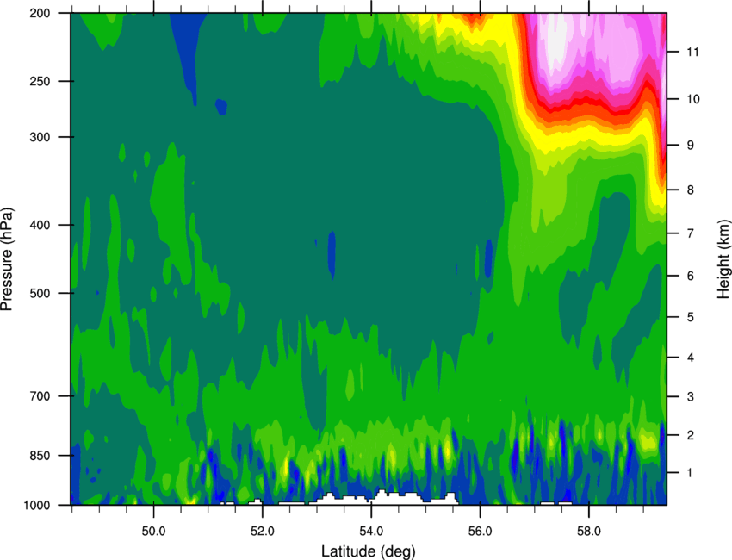Pick the 10 km height label

692,99
